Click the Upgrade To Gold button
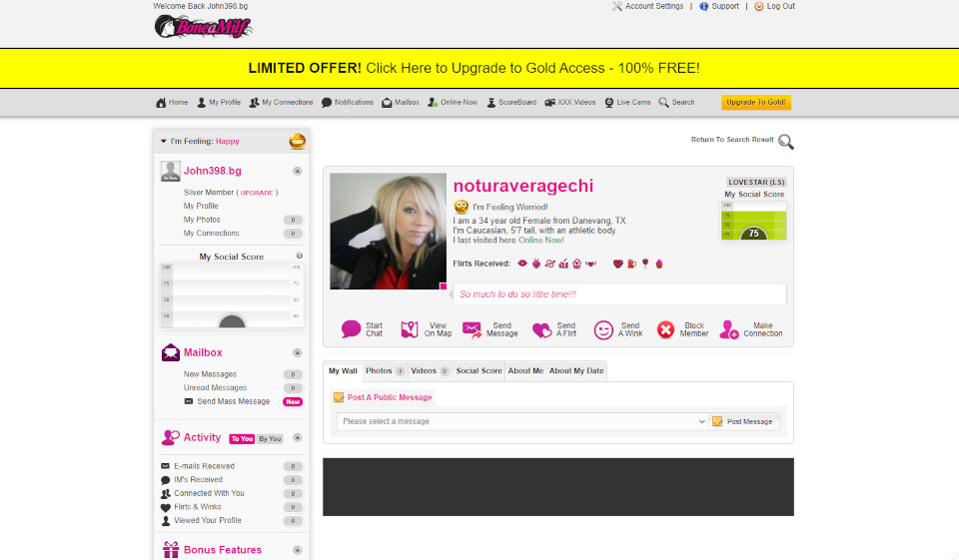959x560 pixels. click(x=756, y=102)
